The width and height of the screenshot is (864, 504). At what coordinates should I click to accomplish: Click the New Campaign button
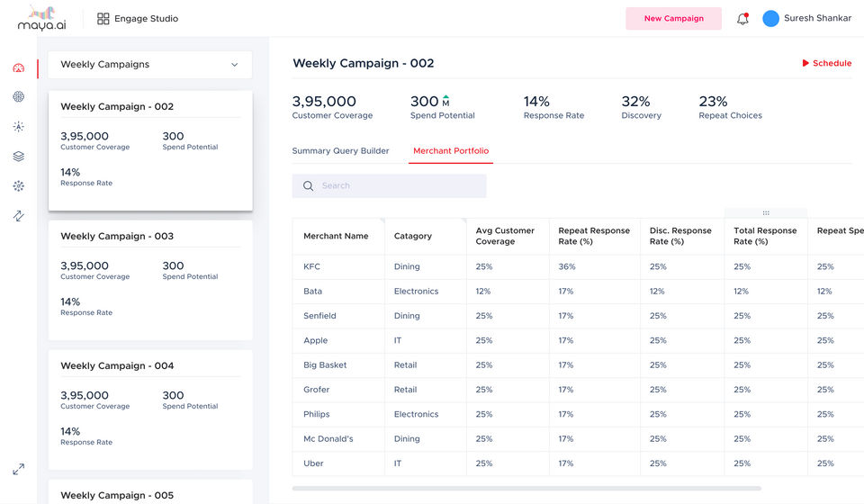tap(673, 19)
